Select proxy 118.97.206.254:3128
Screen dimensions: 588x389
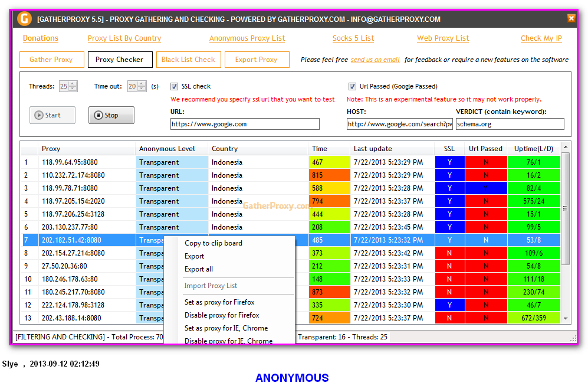[291, 214]
